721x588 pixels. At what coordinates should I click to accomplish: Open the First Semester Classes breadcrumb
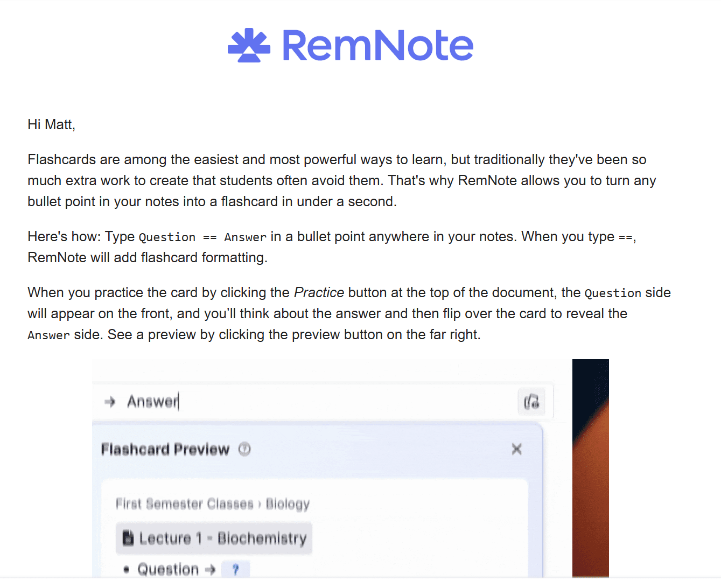185,504
